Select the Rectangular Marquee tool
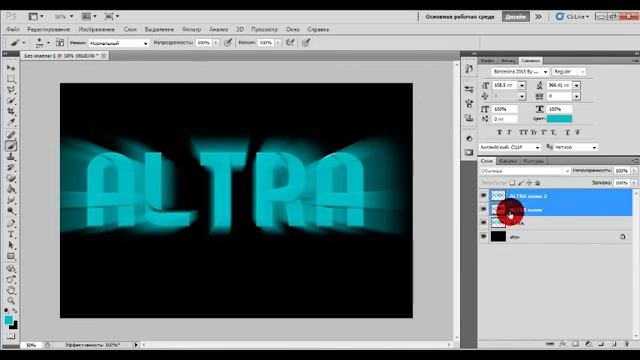 point(11,78)
